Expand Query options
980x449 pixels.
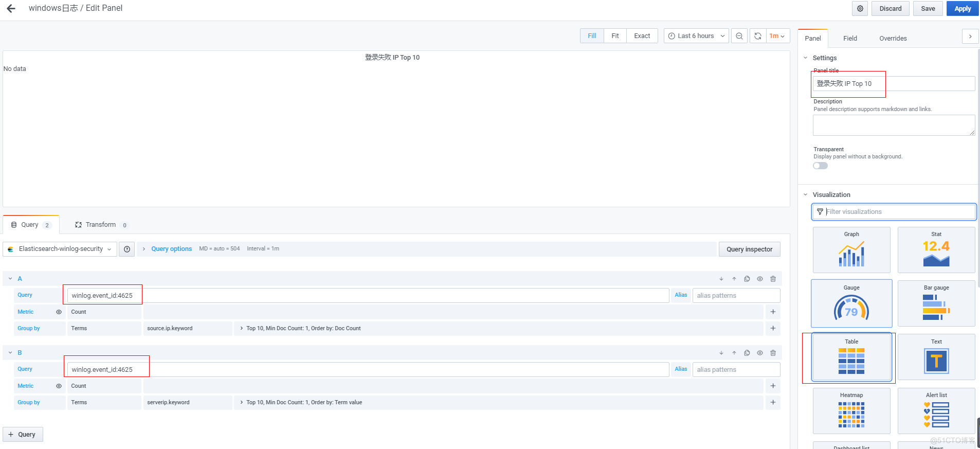[x=171, y=249]
